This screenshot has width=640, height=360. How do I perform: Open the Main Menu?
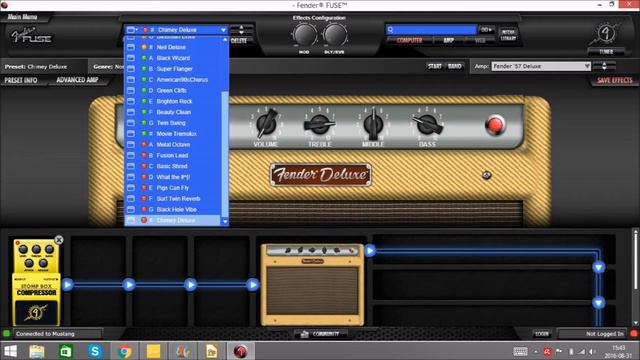(x=22, y=17)
